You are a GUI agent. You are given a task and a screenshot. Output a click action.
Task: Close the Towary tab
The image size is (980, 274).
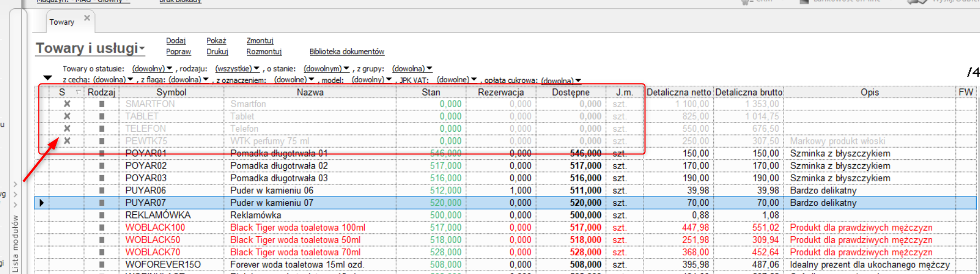[87, 18]
